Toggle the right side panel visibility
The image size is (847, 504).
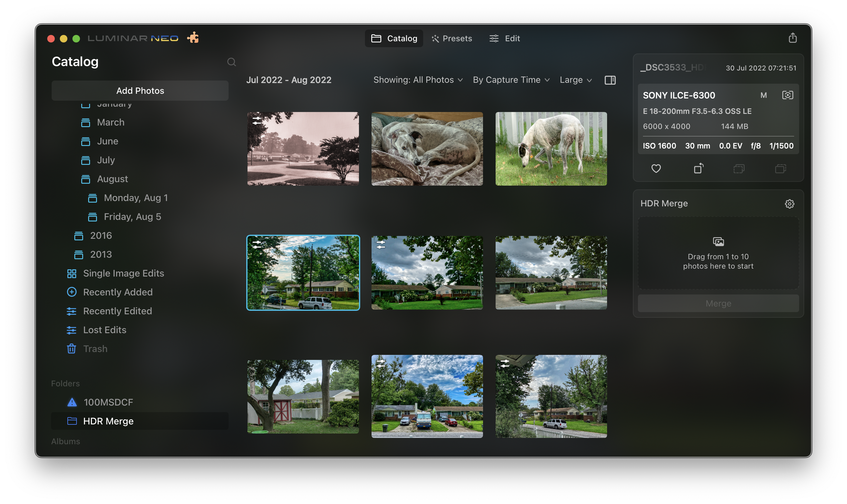click(x=610, y=80)
